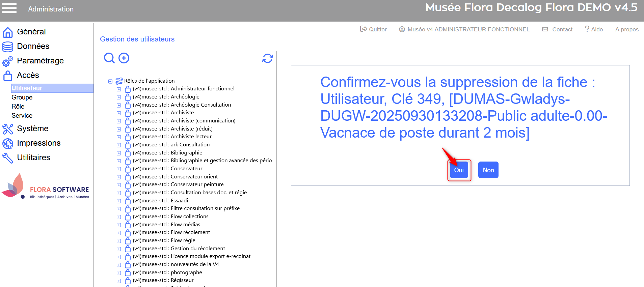Click the add user plus icon
Image resolution: width=644 pixels, height=287 pixels.
(124, 58)
